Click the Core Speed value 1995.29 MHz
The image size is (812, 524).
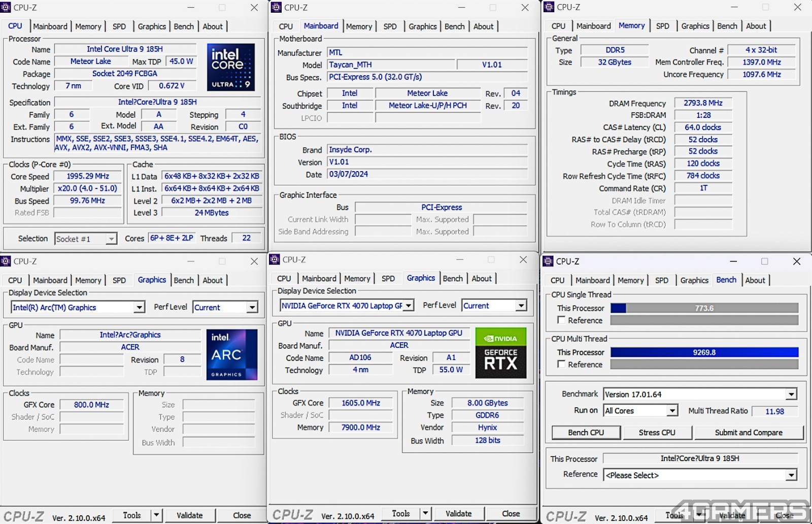88,176
